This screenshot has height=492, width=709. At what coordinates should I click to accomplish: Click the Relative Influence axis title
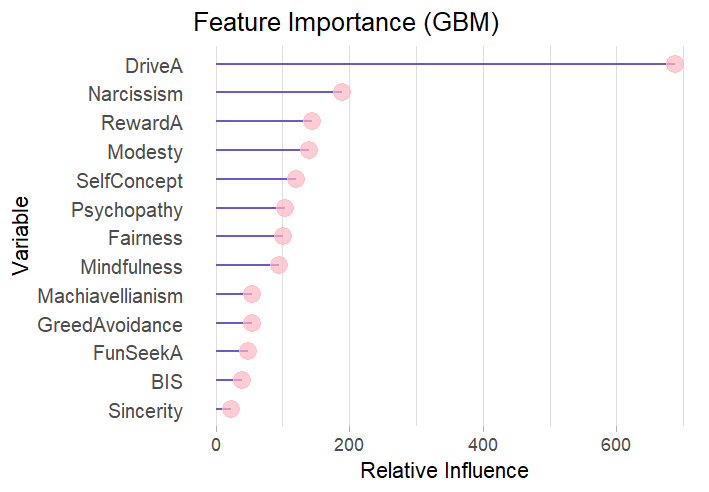pyautogui.click(x=444, y=470)
